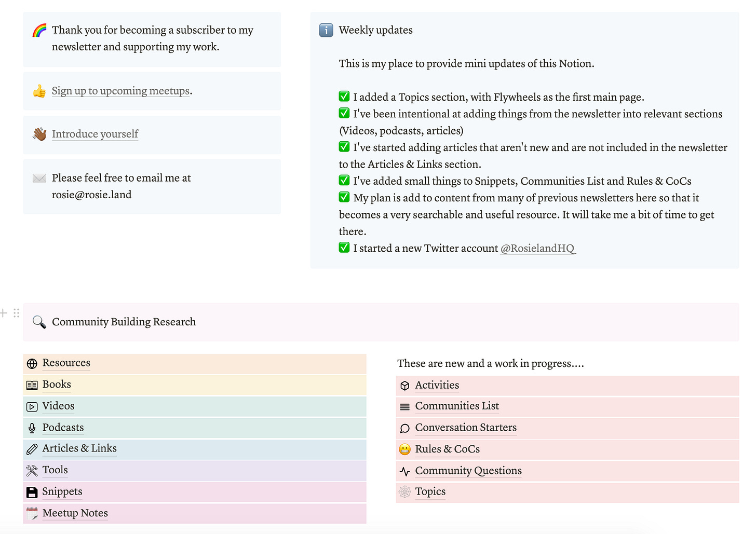756x534 pixels.
Task: Click the play icon beside Videos
Action: (x=32, y=407)
